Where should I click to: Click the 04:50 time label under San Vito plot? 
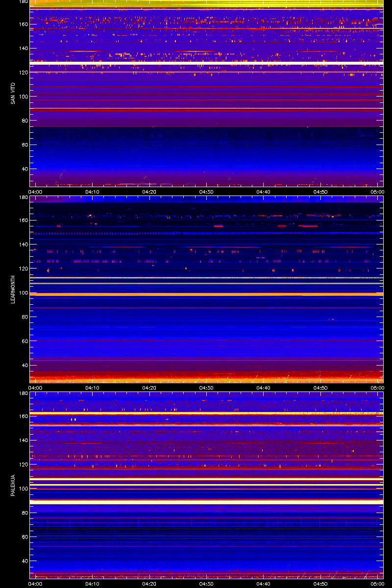click(320, 192)
